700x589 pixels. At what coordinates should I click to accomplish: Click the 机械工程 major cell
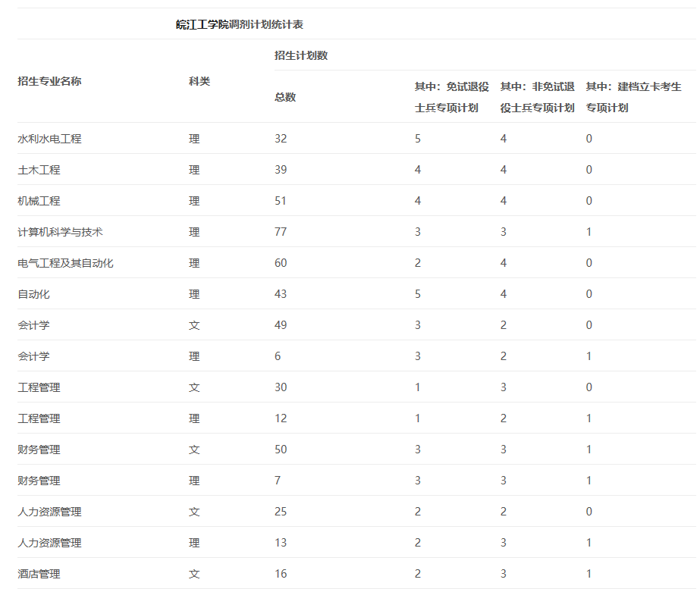pos(39,201)
